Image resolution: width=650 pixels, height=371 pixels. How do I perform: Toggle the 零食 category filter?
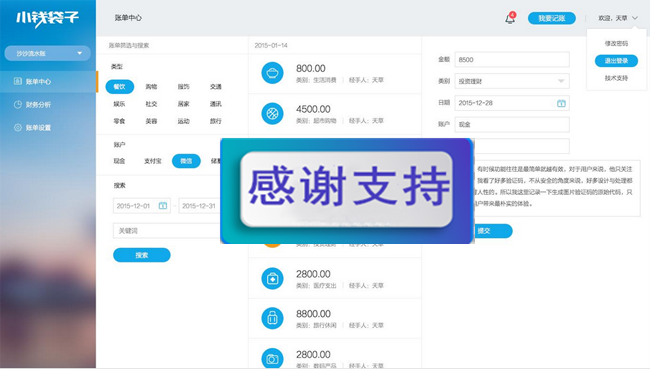point(119,121)
